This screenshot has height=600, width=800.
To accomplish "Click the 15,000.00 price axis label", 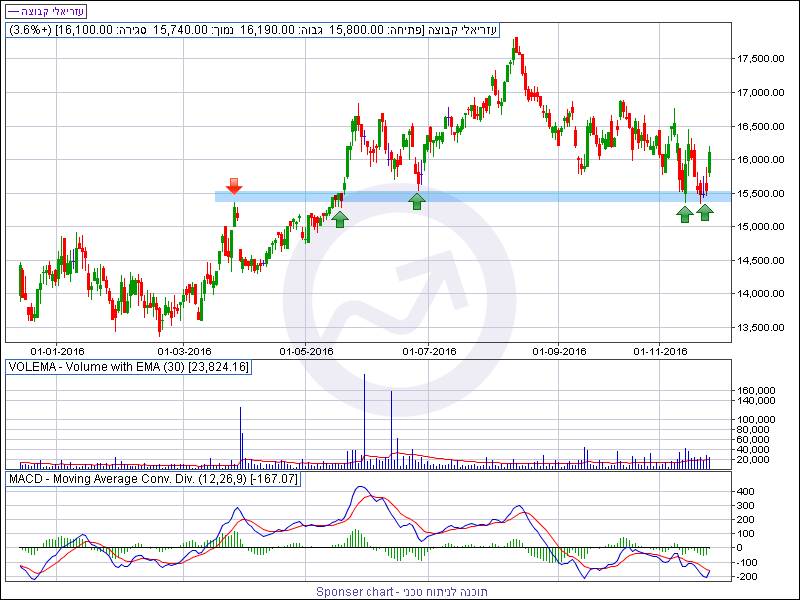I will 760,227.
